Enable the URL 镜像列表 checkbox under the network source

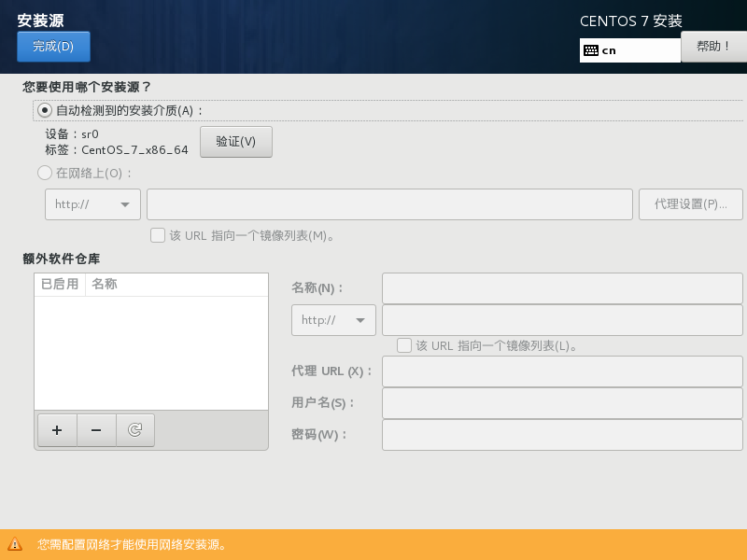point(158,235)
